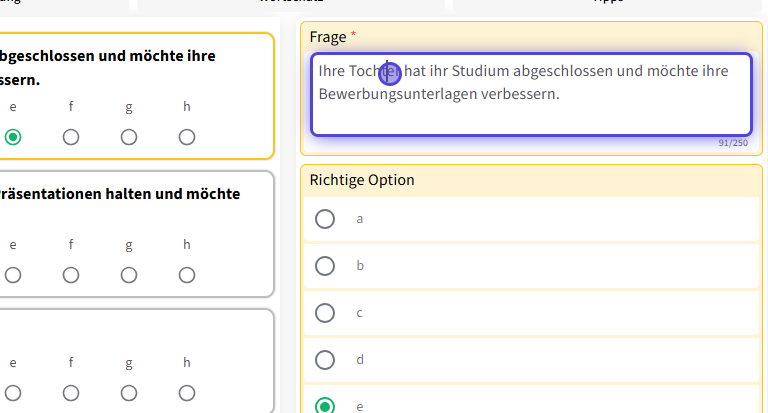Open the "Präsentationen halten und möchte" question card
Viewport: 768px width, 413px height.
[120, 194]
